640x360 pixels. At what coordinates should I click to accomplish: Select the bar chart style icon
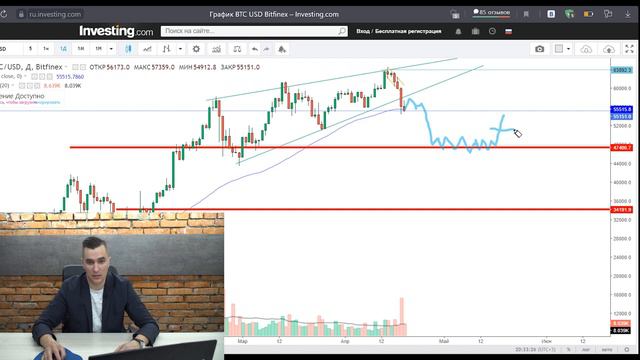[x=166, y=49]
